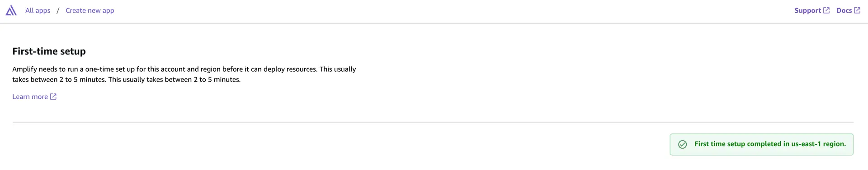The width and height of the screenshot is (868, 170).
Task: Click the AWS Amplify logo icon
Action: [x=11, y=10]
